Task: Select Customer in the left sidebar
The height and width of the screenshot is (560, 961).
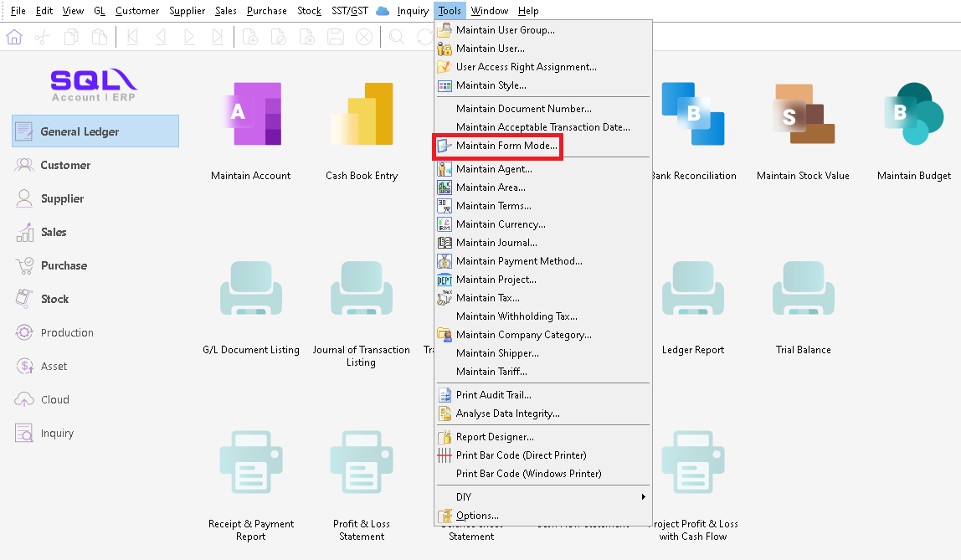Action: point(65,165)
